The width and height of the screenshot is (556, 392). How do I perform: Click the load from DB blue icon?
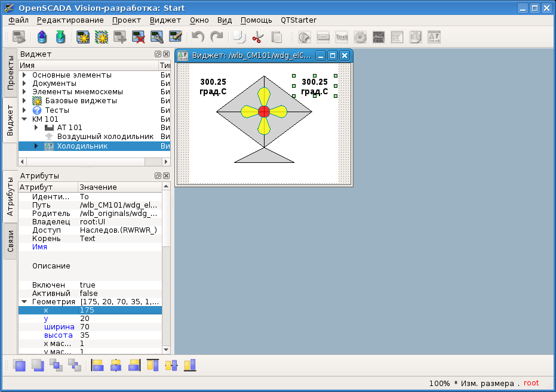pos(42,37)
